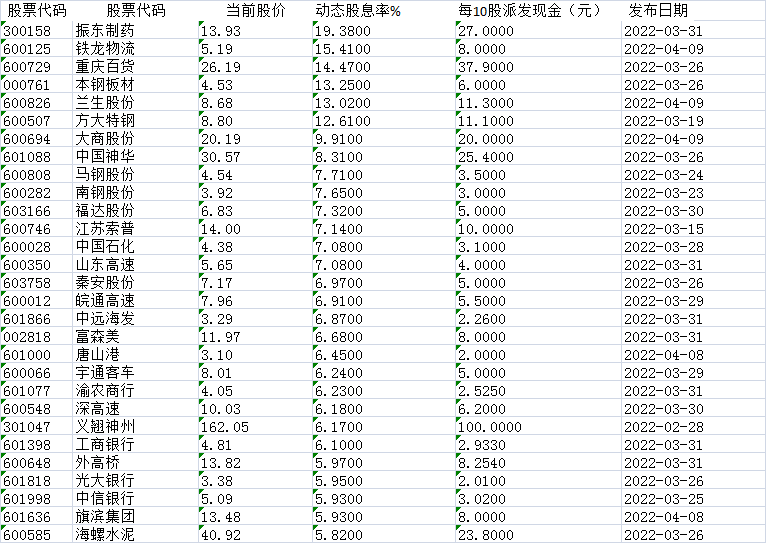Image resolution: width=766 pixels, height=543 pixels.
Task: Click stock name 中信银行
Action: point(105,499)
